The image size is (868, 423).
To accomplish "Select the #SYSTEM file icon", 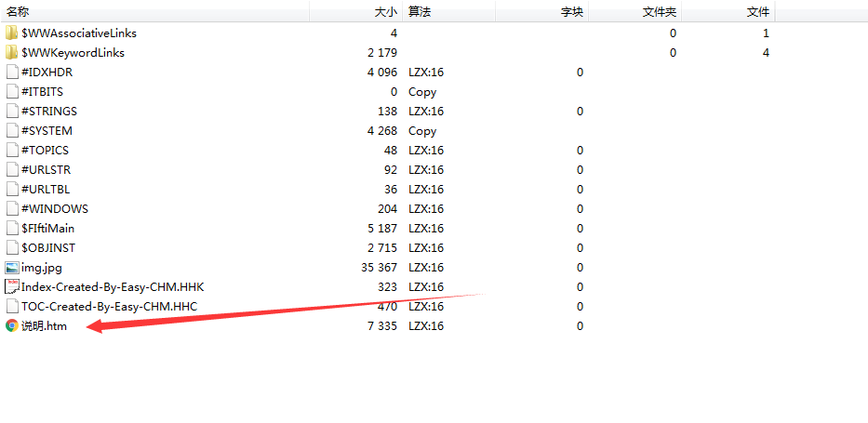I will tap(11, 131).
